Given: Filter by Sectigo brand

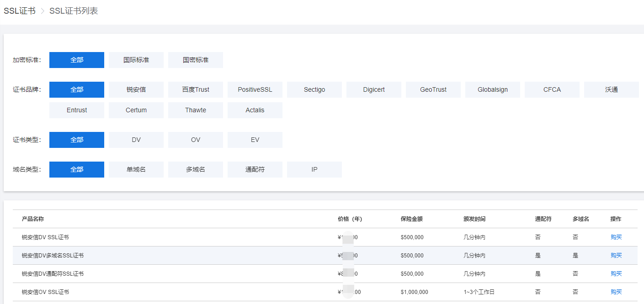Looking at the screenshot, I should click(x=314, y=89).
